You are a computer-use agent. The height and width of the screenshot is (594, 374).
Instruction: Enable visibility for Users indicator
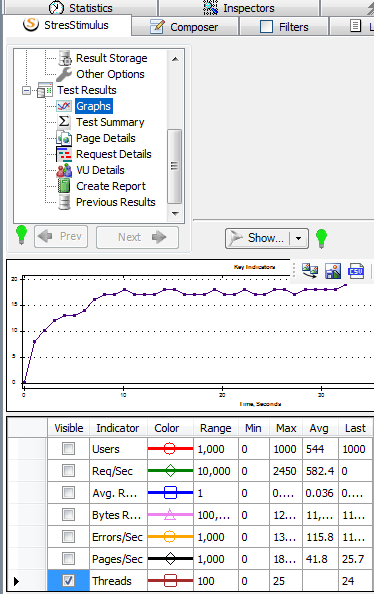69,449
